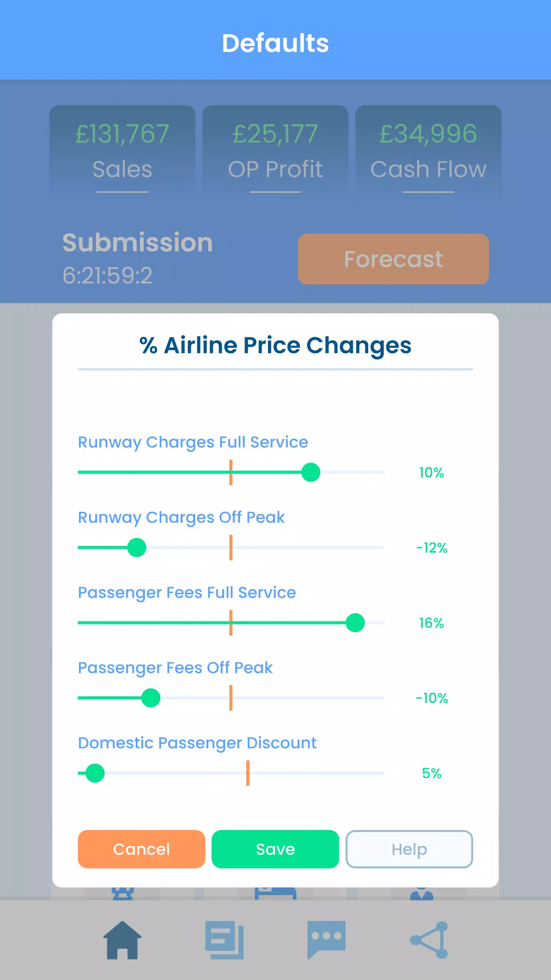Click the Submission countdown timer

tap(108, 275)
